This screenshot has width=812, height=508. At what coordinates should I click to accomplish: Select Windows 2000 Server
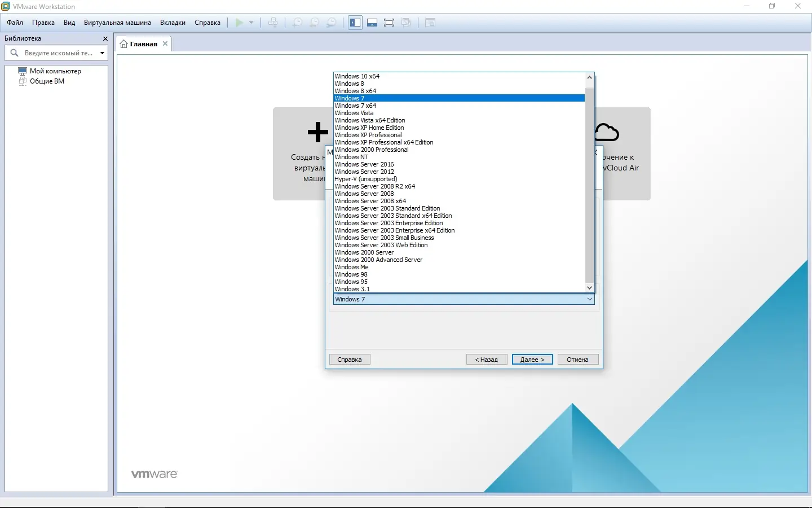(x=460, y=252)
